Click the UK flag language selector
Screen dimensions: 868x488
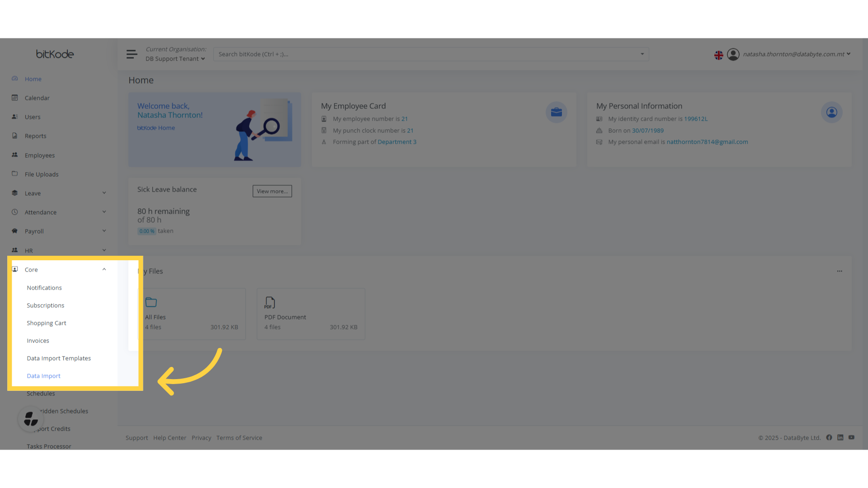tap(719, 55)
